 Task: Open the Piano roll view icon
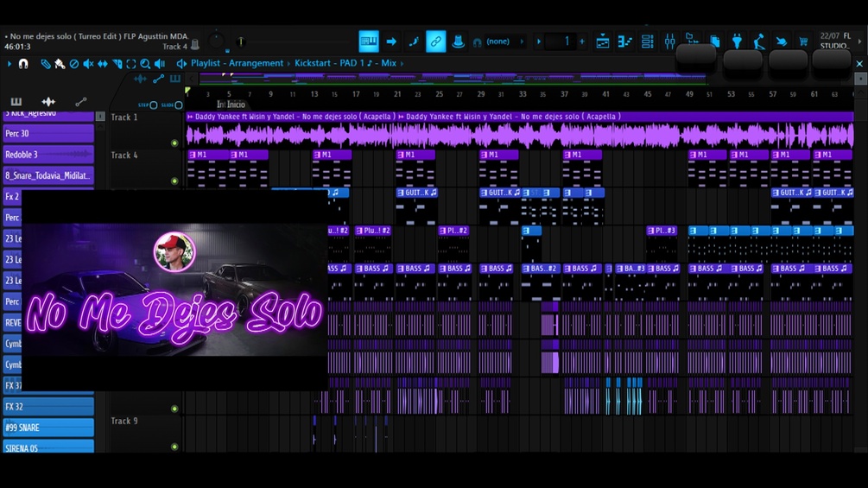point(625,41)
